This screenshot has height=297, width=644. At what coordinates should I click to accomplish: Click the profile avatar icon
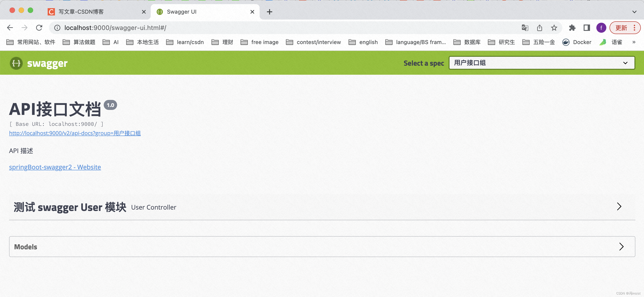tap(601, 28)
